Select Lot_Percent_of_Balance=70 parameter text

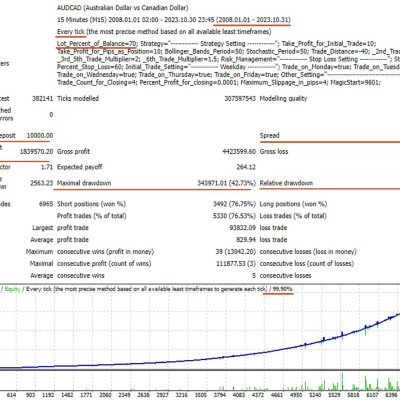tap(97, 44)
